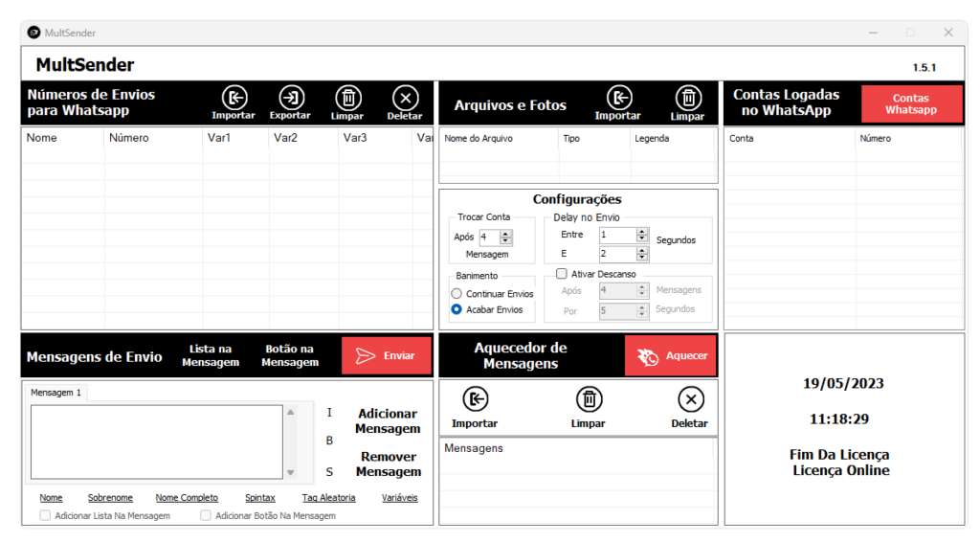Increase Delay Entre seconds value
This screenshot has height=543, width=980.
[x=642, y=232]
